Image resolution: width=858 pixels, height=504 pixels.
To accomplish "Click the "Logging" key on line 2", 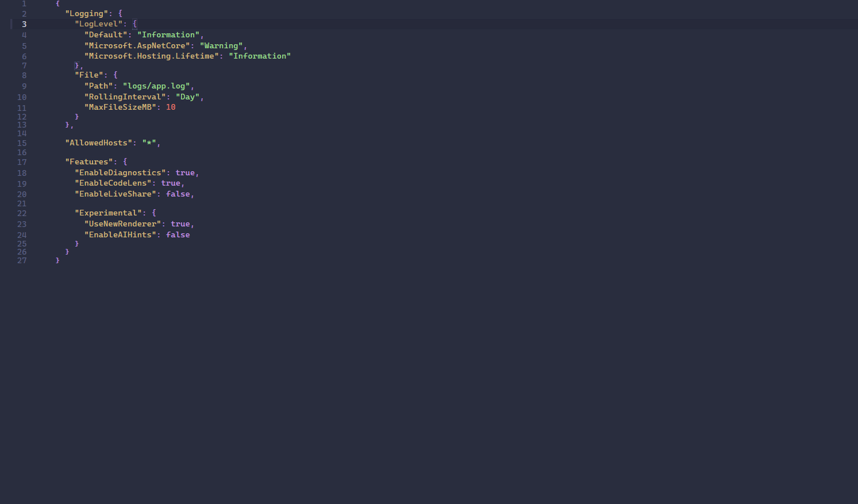I will tap(87, 13).
